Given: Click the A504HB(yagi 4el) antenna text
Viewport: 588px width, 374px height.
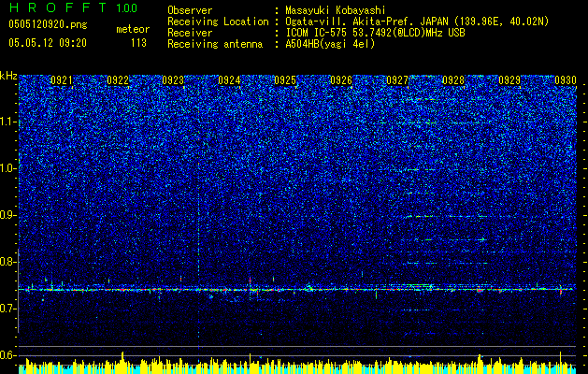Looking at the screenshot, I should click(330, 44).
